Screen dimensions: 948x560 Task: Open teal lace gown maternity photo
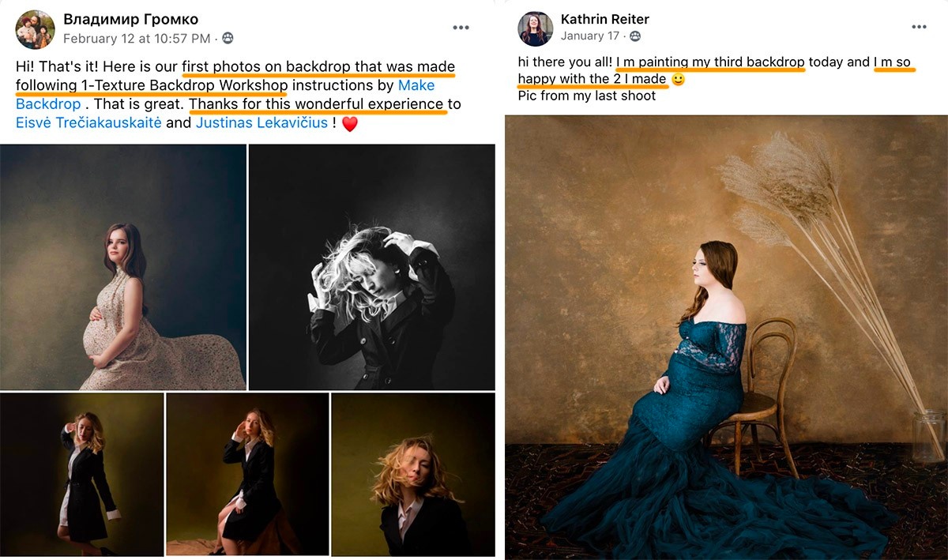725,337
